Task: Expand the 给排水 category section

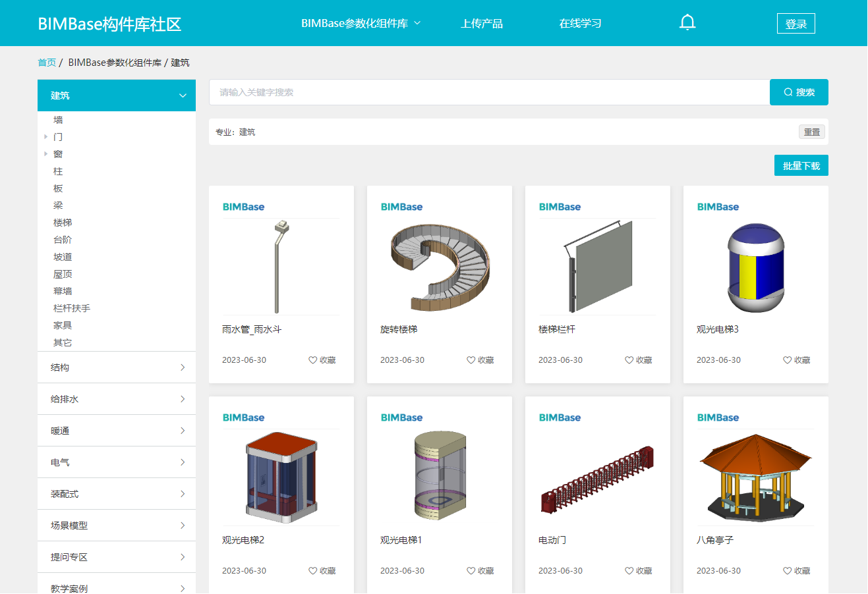Action: (x=117, y=399)
